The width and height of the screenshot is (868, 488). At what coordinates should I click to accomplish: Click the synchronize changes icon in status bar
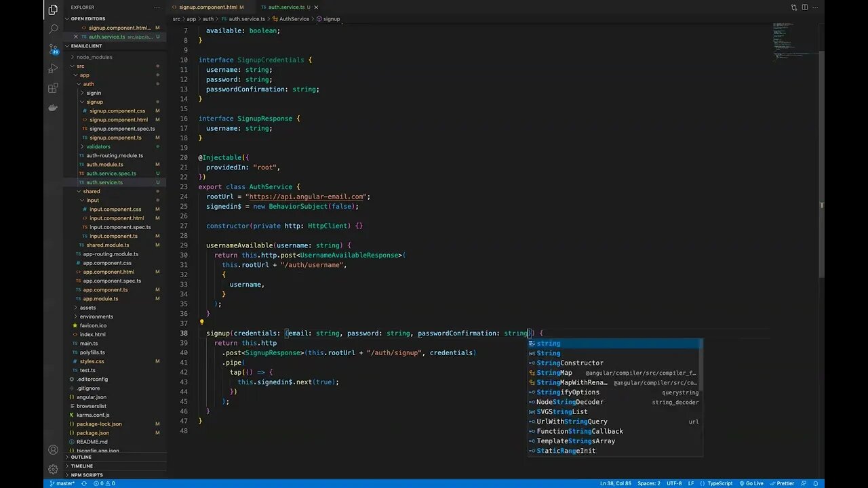click(84, 483)
